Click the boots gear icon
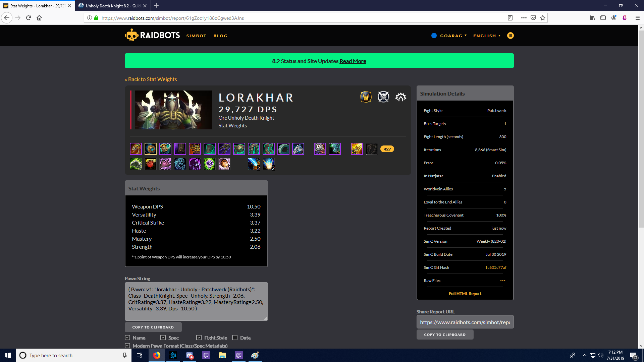Viewport: 644px width, 362px height. 269,149
